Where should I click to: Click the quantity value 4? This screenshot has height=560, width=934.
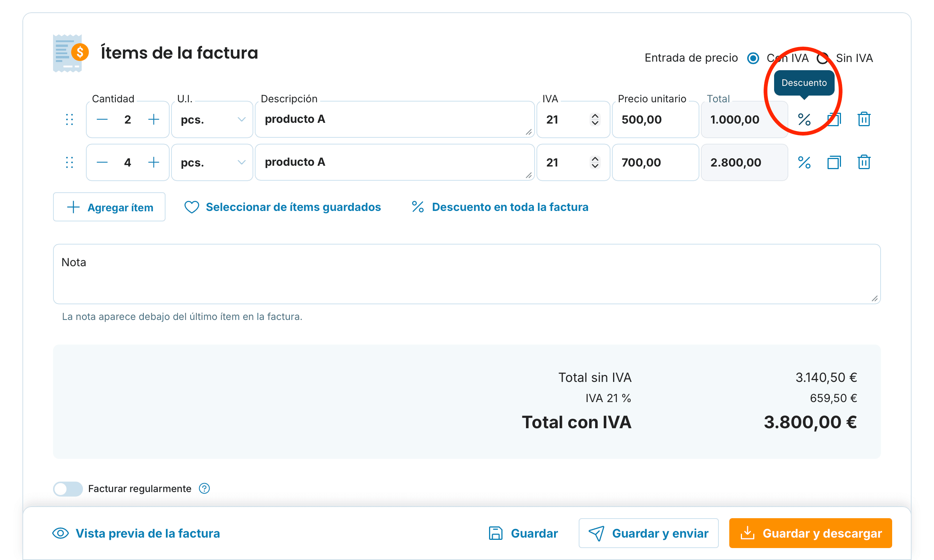(128, 163)
